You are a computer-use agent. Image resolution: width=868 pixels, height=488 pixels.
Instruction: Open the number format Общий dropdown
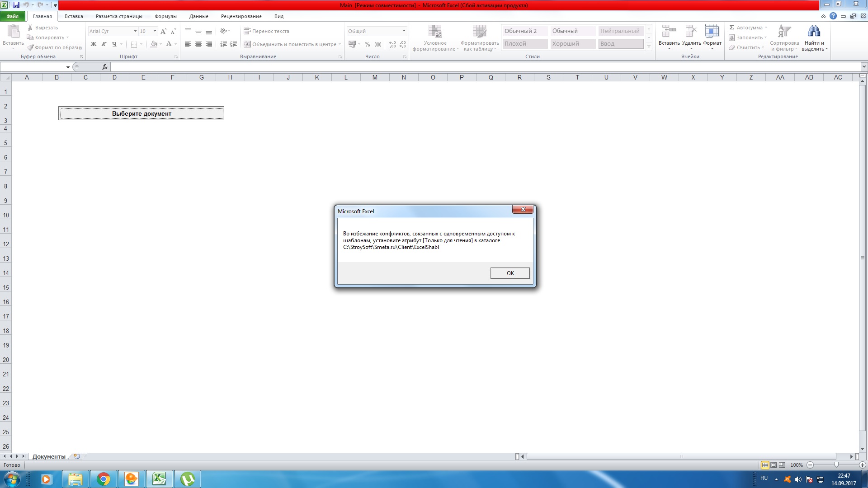pos(404,31)
